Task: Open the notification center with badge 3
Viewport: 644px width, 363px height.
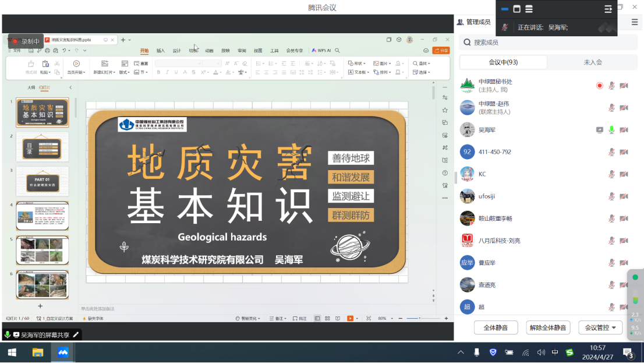Action: pyautogui.click(x=628, y=353)
